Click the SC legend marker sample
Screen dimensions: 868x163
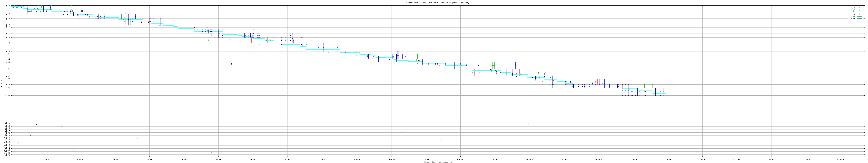tap(860, 14)
